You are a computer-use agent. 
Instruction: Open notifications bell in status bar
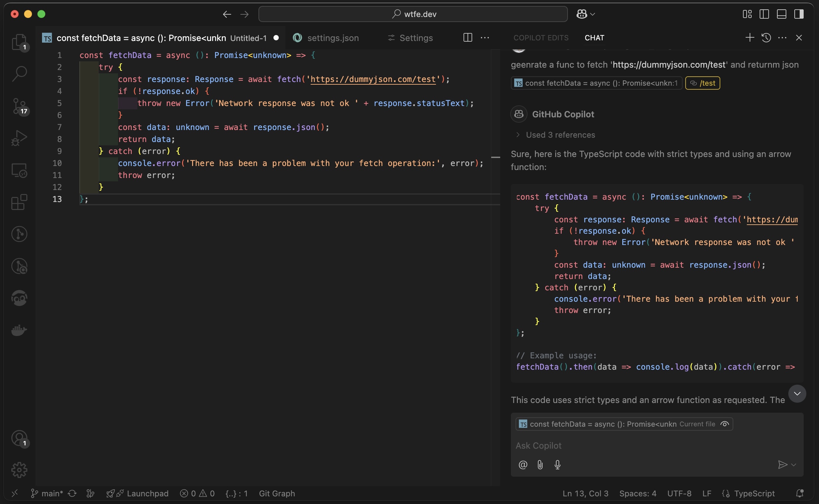(x=800, y=493)
